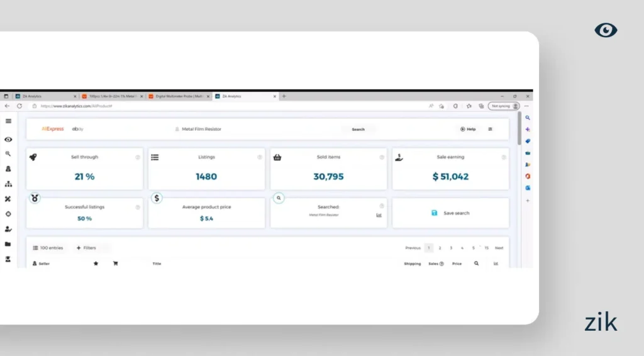Click the Sale earning info icon
Image resolution: width=644 pixels, height=356 pixels.
[504, 157]
